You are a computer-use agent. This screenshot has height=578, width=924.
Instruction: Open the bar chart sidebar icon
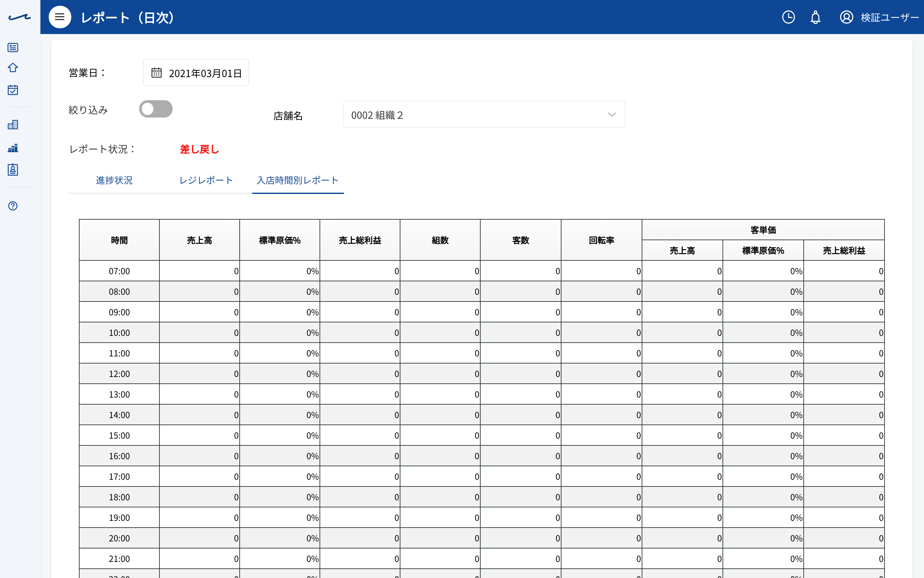point(13,148)
